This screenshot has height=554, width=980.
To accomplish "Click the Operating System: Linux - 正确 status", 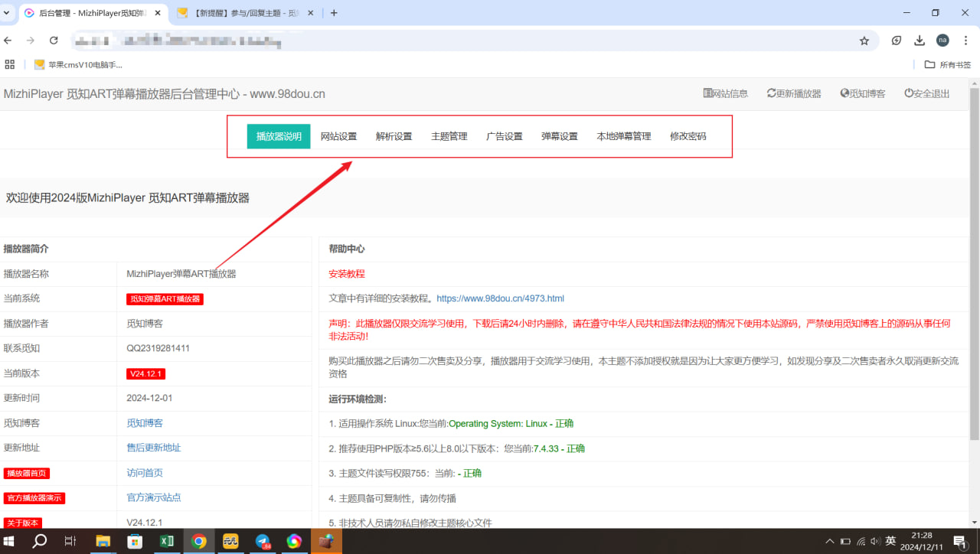I will tap(511, 423).
